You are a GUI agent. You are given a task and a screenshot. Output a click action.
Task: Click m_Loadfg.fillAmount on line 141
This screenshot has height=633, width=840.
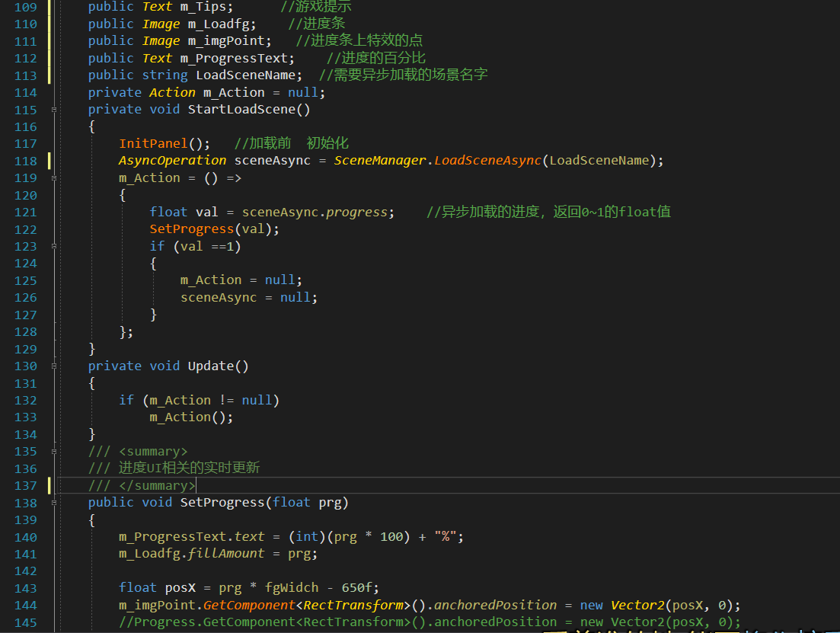pos(191,553)
